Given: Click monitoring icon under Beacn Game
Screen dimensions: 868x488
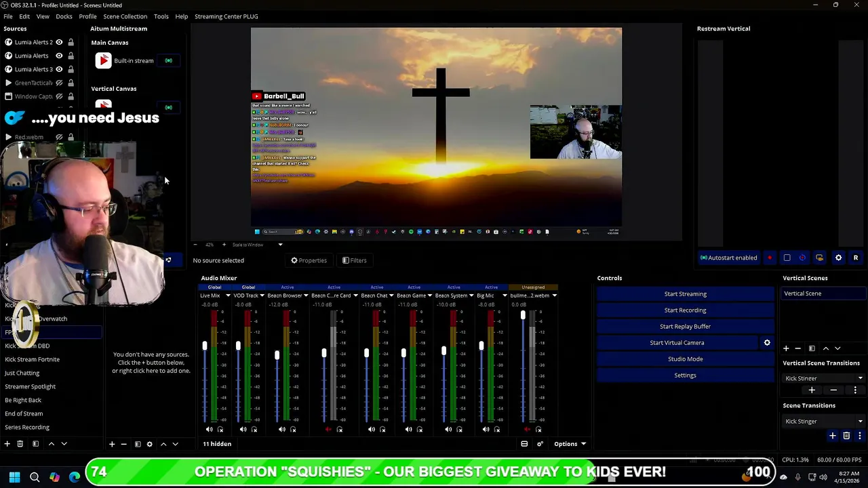Looking at the screenshot, I should coord(420,429).
